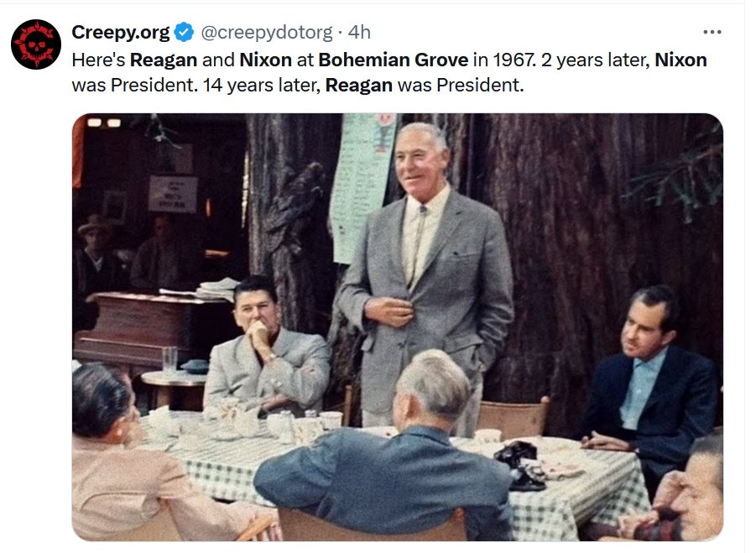Click bold 'Reagan' before the final 'was President.'
Image resolution: width=756 pixels, height=553 pixels.
pos(359,86)
